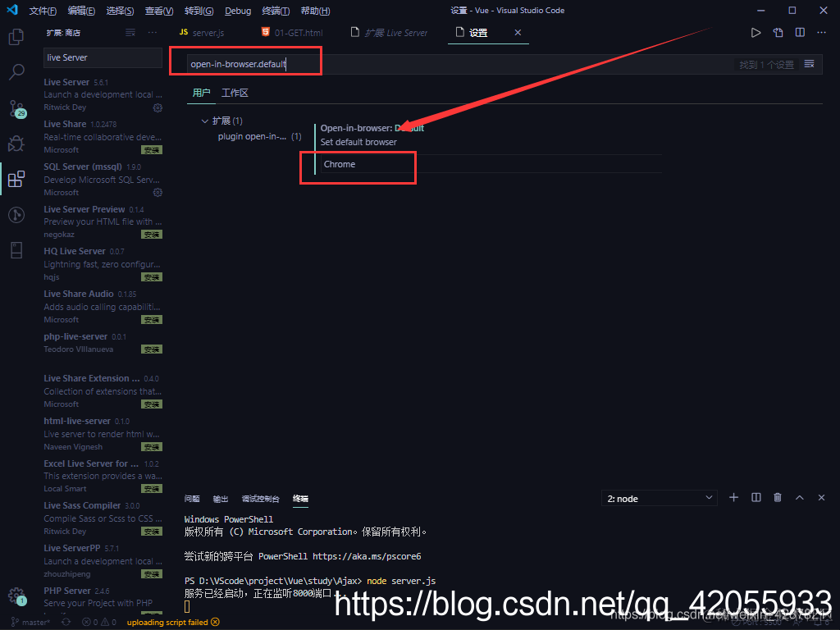Open Source Control view with 29 badge
This screenshot has height=630, width=840.
tap(16, 109)
